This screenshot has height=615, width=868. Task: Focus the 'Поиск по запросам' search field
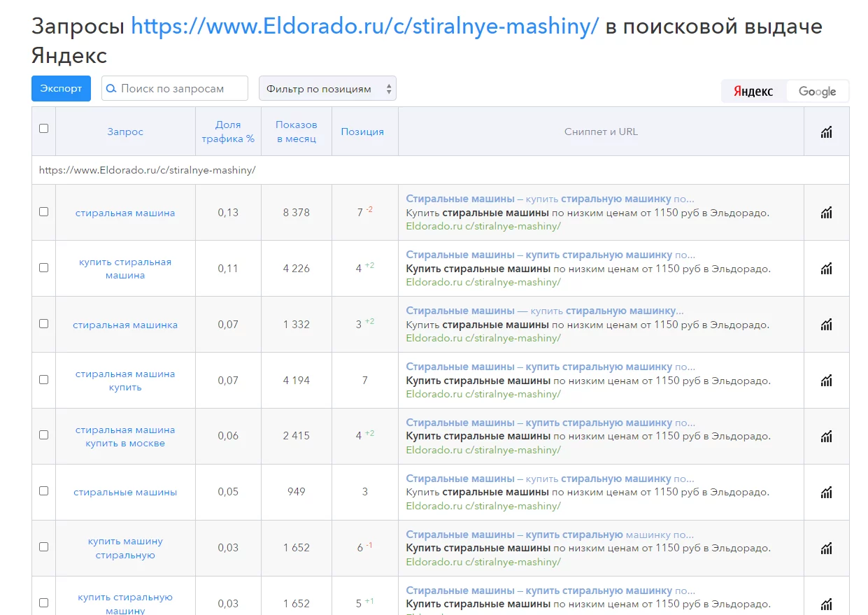tap(175, 89)
